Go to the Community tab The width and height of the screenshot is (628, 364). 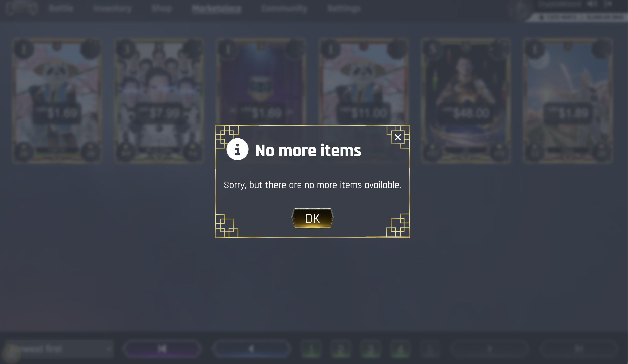point(284,9)
